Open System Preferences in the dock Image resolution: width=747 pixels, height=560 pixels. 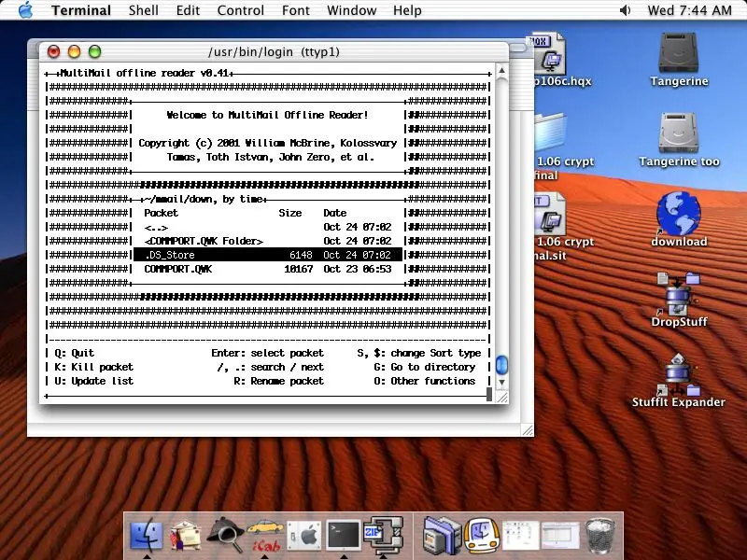(x=303, y=535)
